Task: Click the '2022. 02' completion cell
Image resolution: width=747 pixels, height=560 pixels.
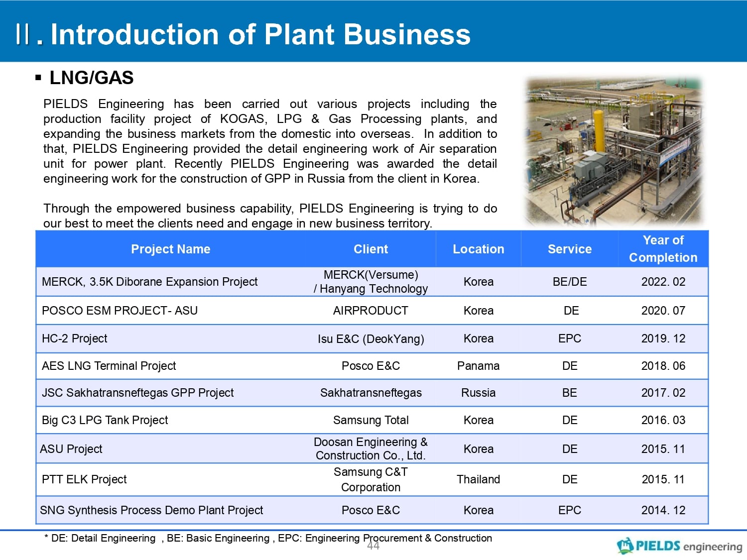Action: coord(663,282)
